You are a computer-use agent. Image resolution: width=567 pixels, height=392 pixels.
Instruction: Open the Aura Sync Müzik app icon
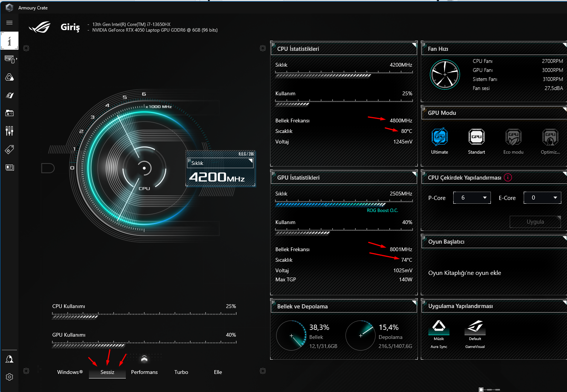[x=439, y=327]
